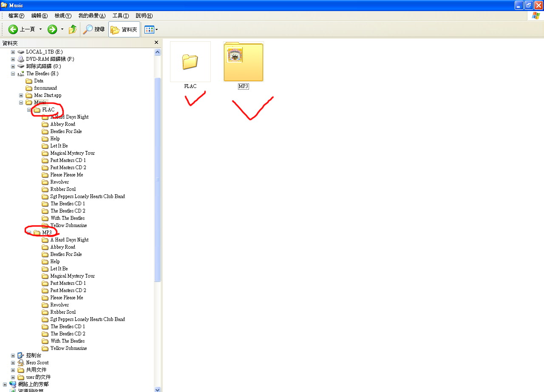Open the forward history dropdown arrow
Screen dimensions: 544x392
pos(62,29)
